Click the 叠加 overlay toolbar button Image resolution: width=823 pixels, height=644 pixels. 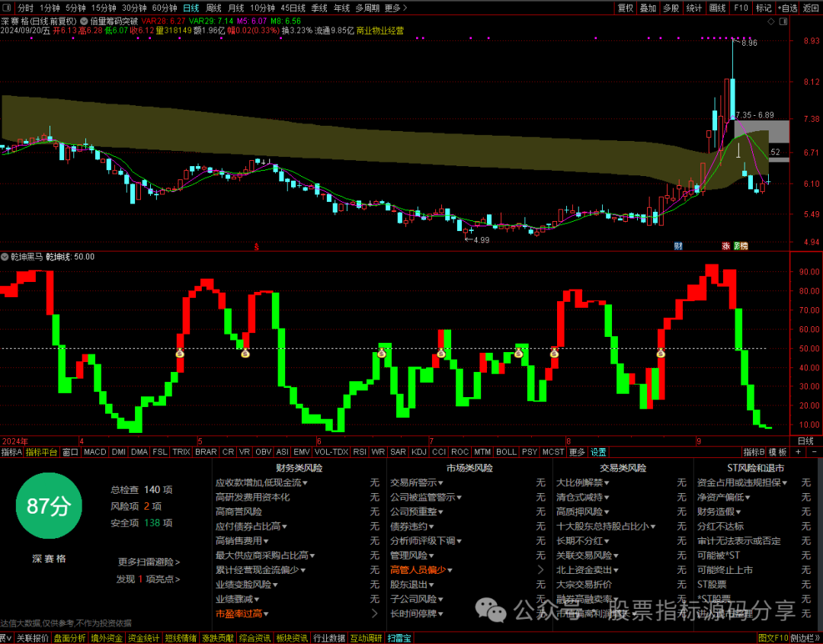[648, 8]
